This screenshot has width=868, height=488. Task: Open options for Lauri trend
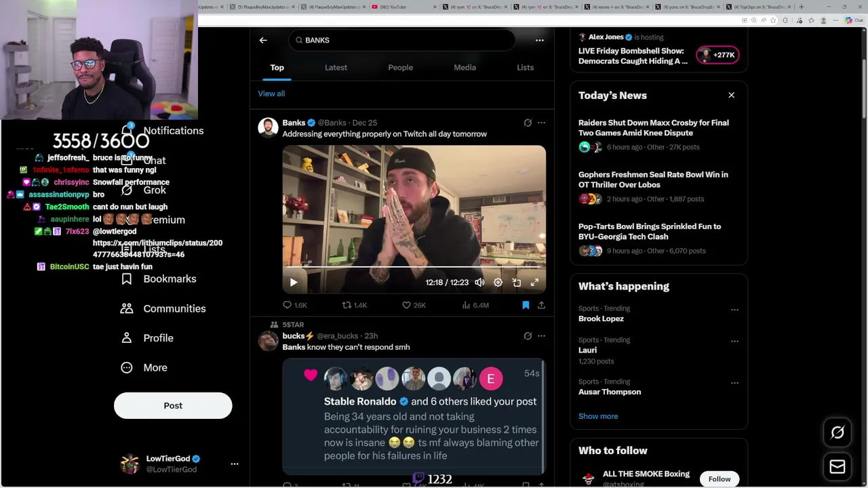pyautogui.click(x=734, y=341)
